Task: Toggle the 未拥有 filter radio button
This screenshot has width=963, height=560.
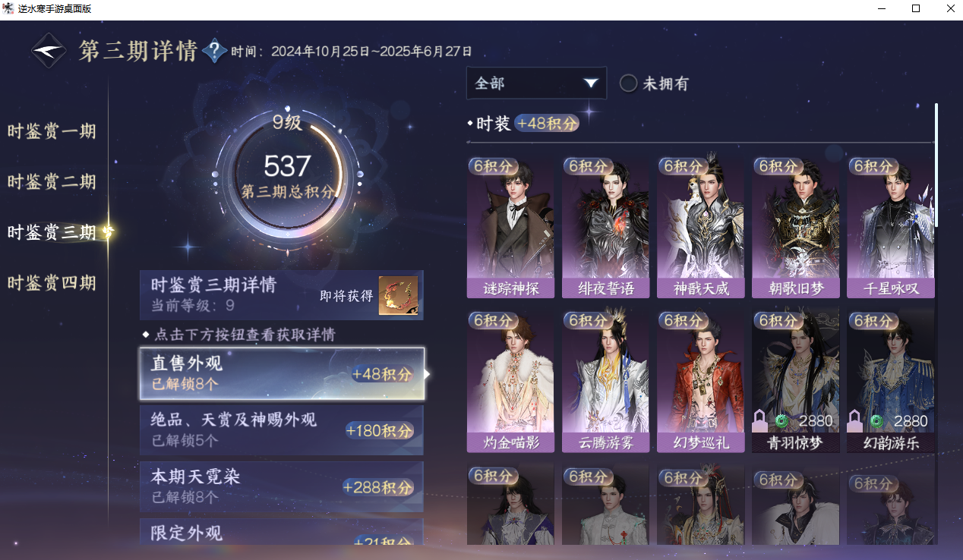Action: click(628, 83)
